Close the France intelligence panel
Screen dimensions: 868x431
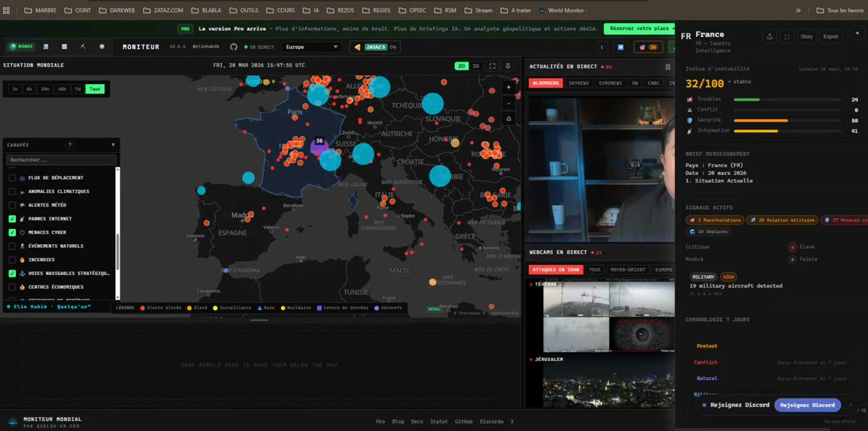click(857, 33)
